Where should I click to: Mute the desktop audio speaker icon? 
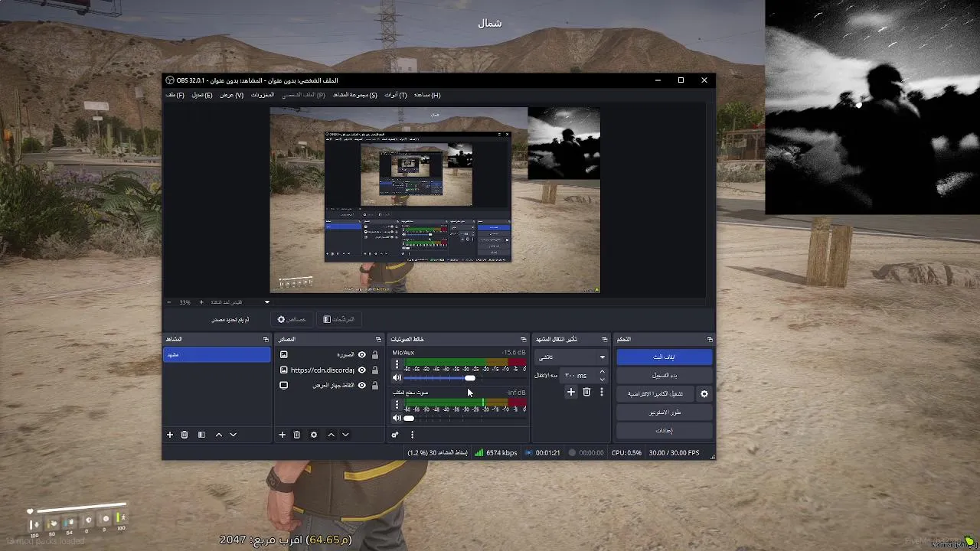click(x=397, y=418)
